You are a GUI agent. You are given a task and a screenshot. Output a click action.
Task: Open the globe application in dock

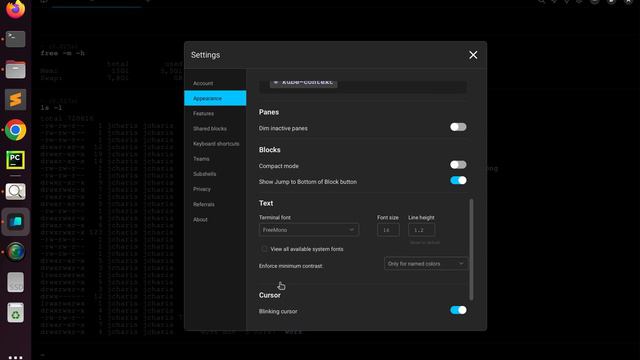tap(16, 252)
